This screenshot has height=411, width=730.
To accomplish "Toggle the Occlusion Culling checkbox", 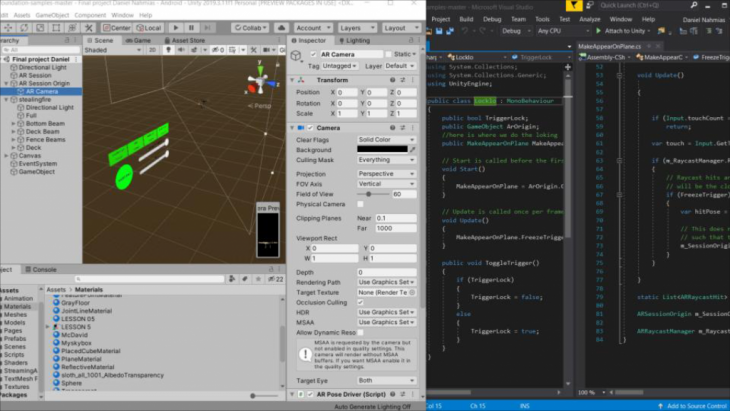I will tap(358, 302).
